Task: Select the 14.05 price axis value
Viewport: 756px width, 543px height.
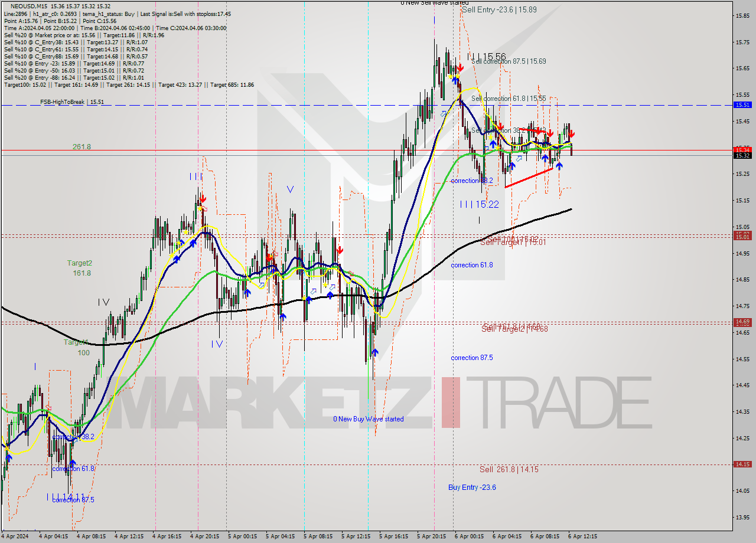Action: pyautogui.click(x=742, y=491)
